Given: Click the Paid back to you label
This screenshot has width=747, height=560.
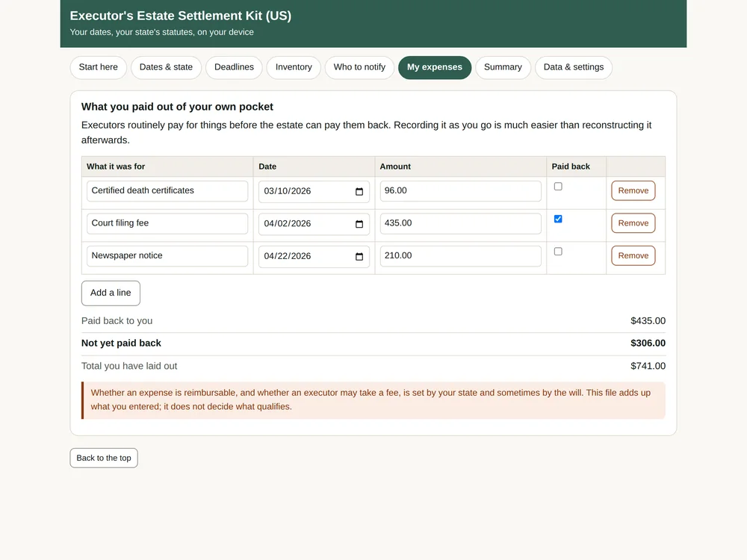Looking at the screenshot, I should point(117,321).
